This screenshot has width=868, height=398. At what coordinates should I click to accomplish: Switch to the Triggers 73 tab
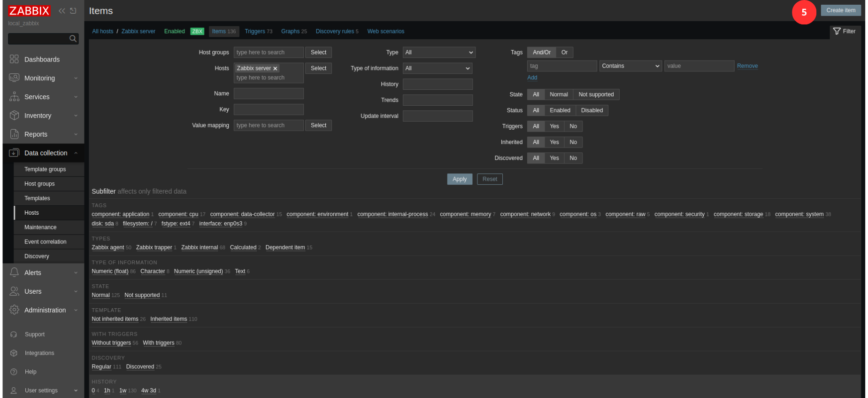[258, 31]
